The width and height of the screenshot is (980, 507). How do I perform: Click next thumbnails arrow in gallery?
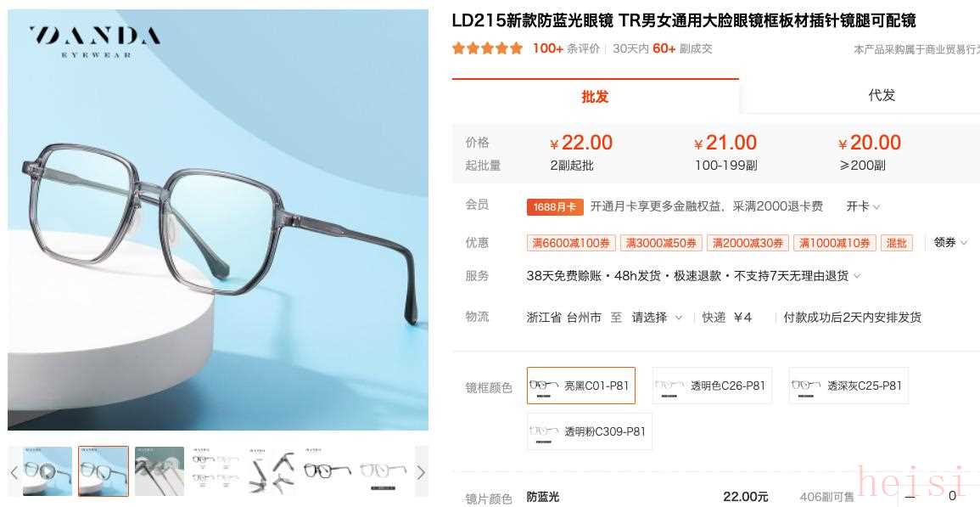(x=421, y=471)
